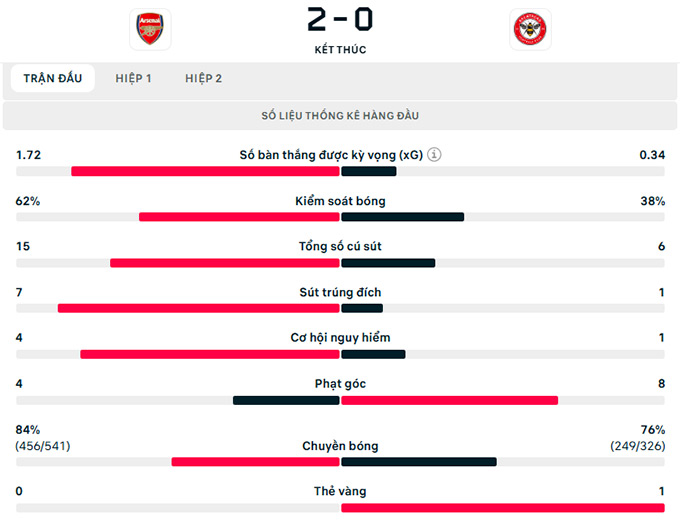The image size is (680, 526).
Task: Expand the SỐ LIỆU THỐNG KÊ HÀNG ĐẦU section
Action: [340, 116]
